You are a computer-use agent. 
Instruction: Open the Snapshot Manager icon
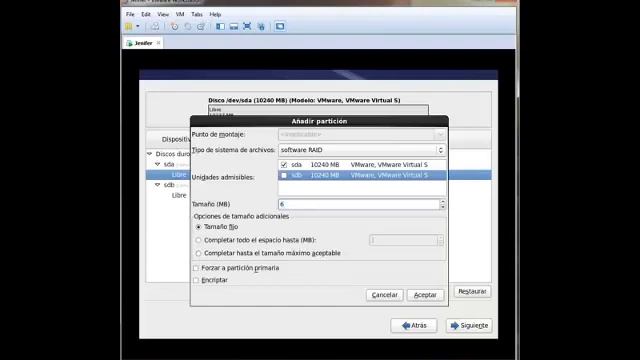click(x=201, y=27)
